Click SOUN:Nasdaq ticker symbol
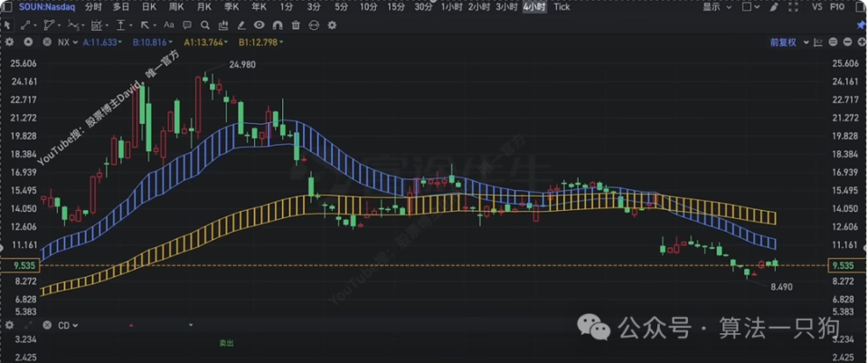 pyautogui.click(x=48, y=7)
